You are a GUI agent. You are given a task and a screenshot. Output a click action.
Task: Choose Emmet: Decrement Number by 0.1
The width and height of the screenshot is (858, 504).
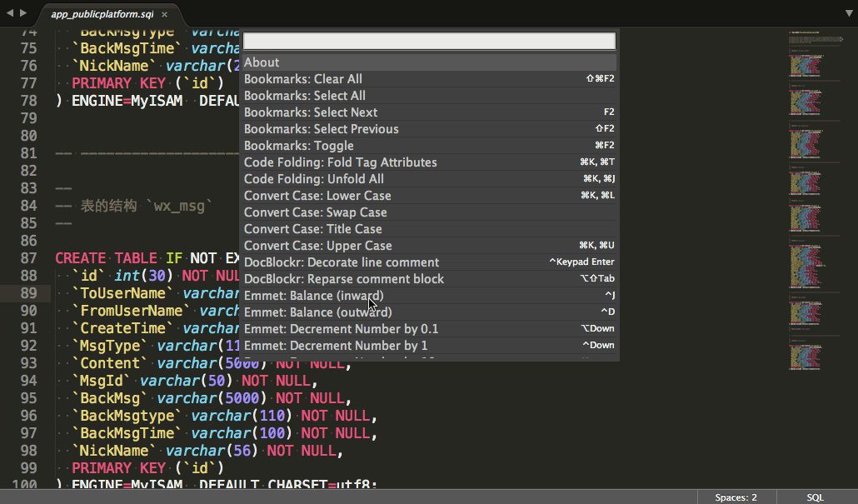coord(429,329)
